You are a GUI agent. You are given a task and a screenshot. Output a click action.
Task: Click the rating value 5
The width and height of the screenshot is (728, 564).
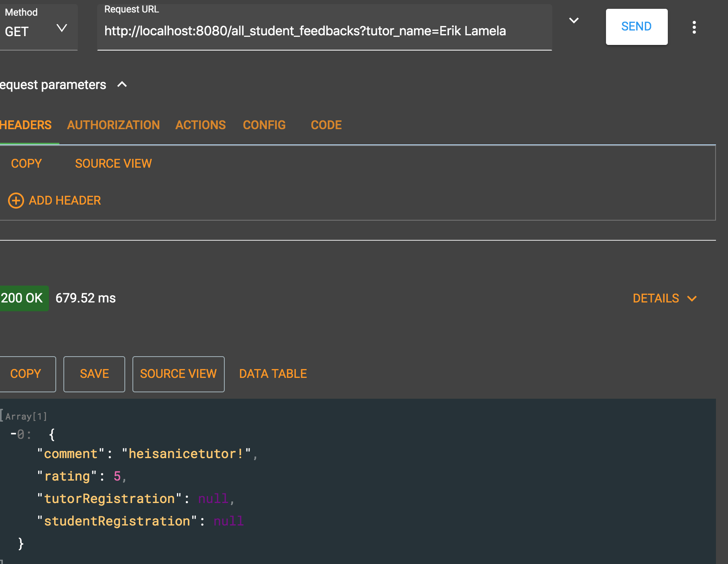[x=117, y=476]
